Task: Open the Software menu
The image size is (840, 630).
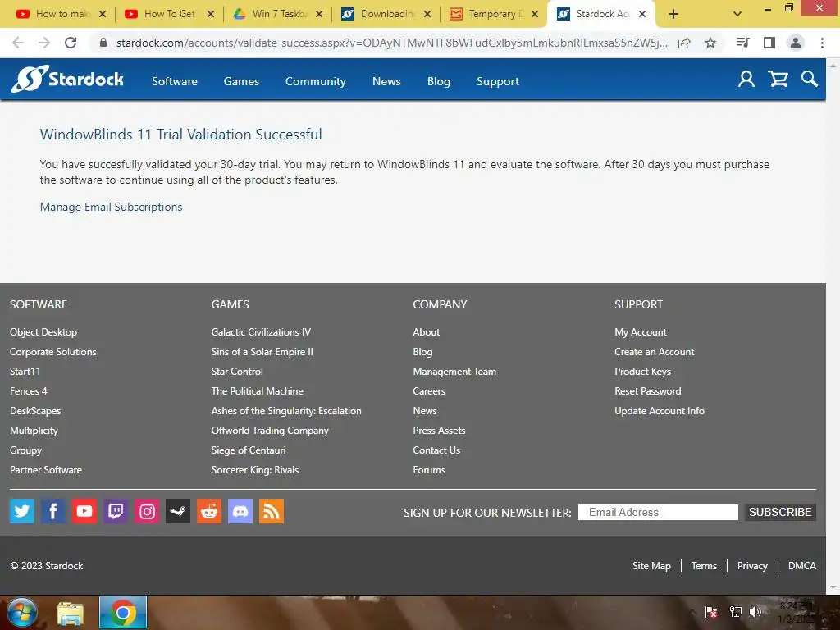Action: point(175,81)
